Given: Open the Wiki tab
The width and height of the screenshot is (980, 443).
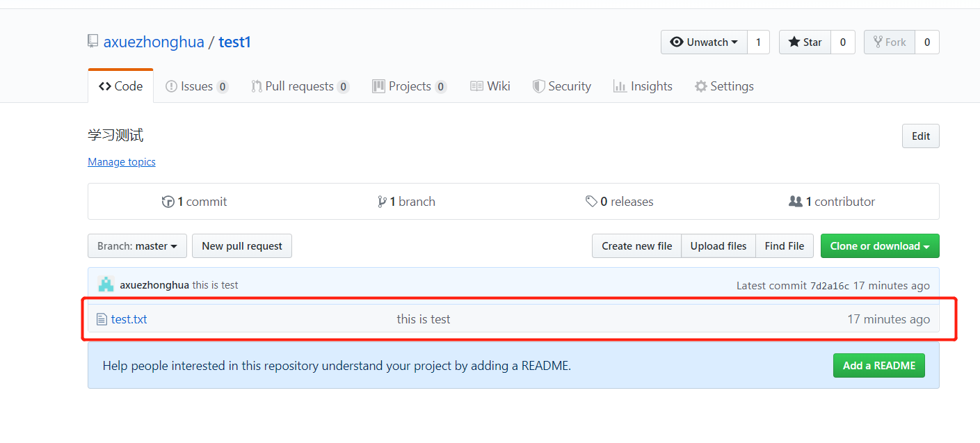Looking at the screenshot, I should point(490,86).
